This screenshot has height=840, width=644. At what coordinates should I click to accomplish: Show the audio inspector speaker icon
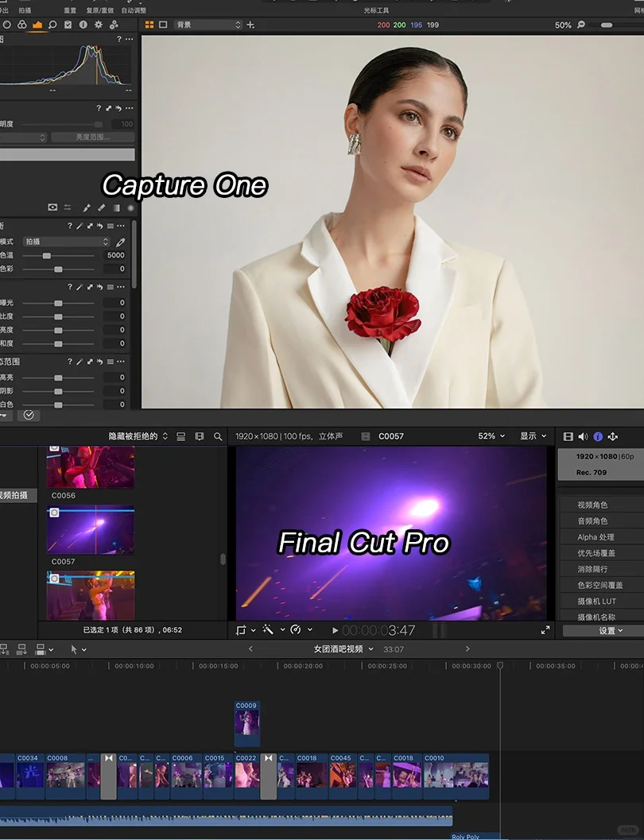tap(583, 436)
